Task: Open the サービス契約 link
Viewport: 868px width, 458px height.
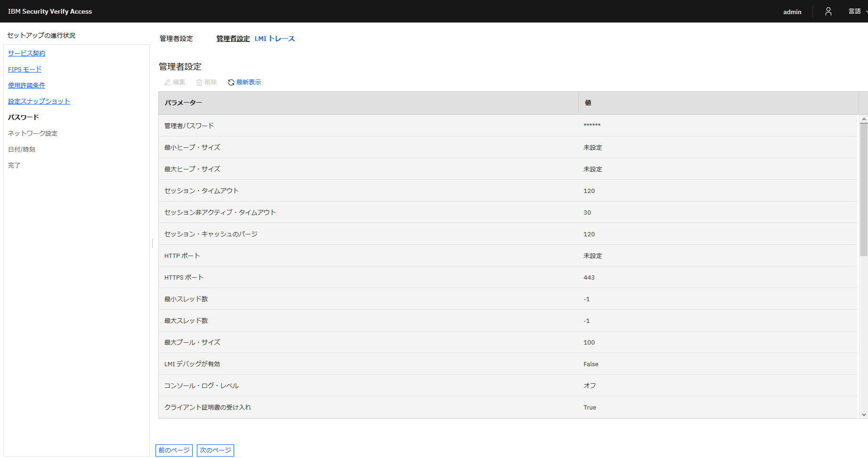Action: click(26, 53)
